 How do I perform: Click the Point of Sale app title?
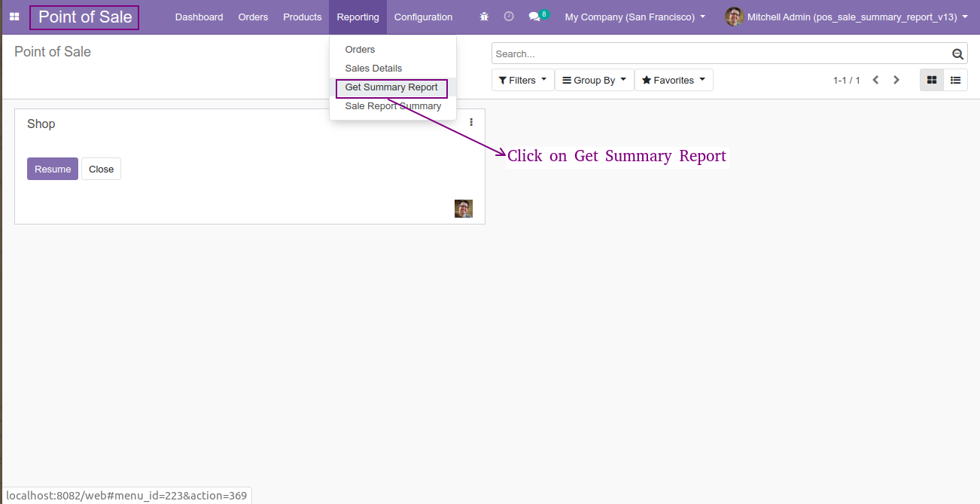coord(85,17)
